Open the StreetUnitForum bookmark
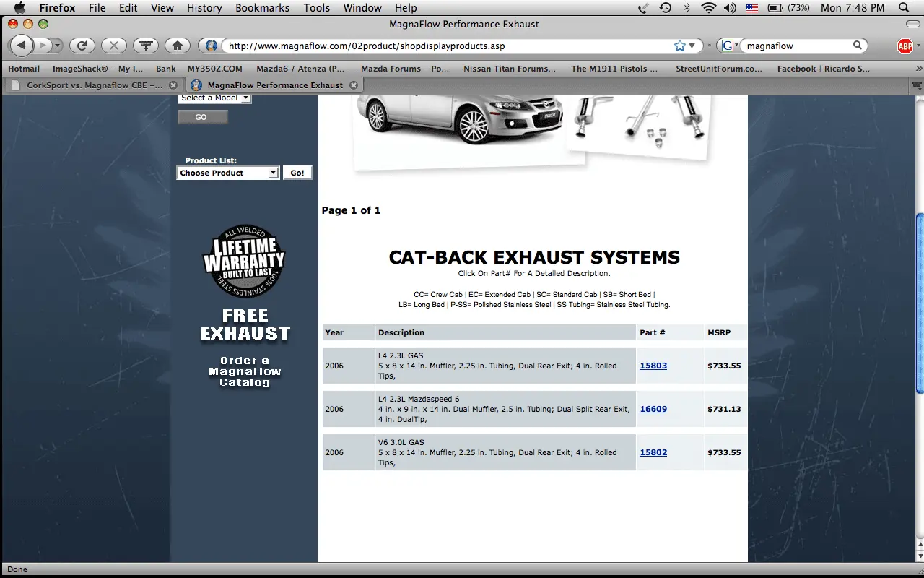The width and height of the screenshot is (924, 578). point(719,69)
